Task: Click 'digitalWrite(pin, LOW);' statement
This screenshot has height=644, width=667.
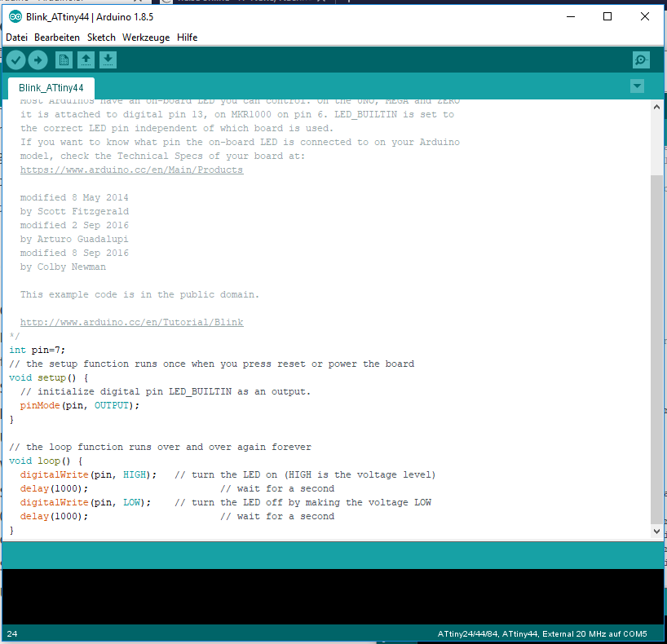Action: 86,502
